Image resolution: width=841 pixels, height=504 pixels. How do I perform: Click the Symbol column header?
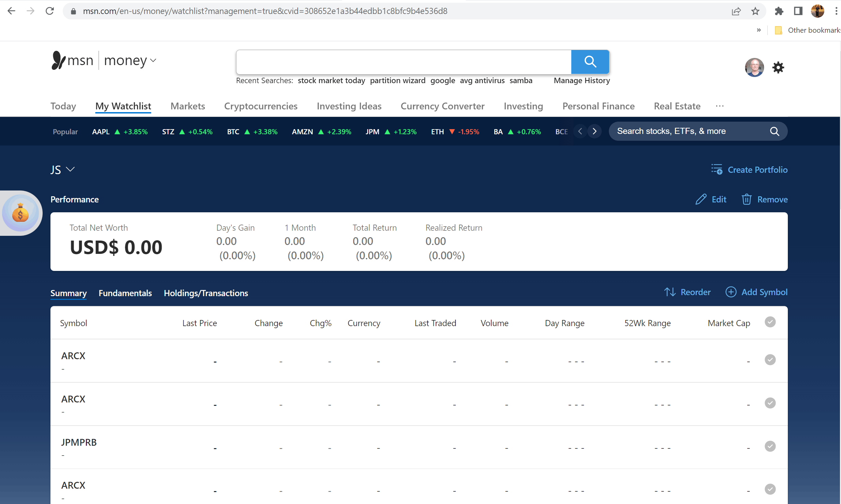coord(74,323)
